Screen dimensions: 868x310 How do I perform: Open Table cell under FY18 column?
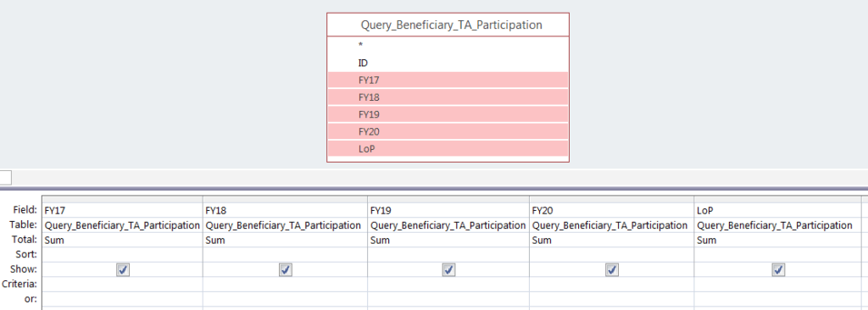coord(285,225)
